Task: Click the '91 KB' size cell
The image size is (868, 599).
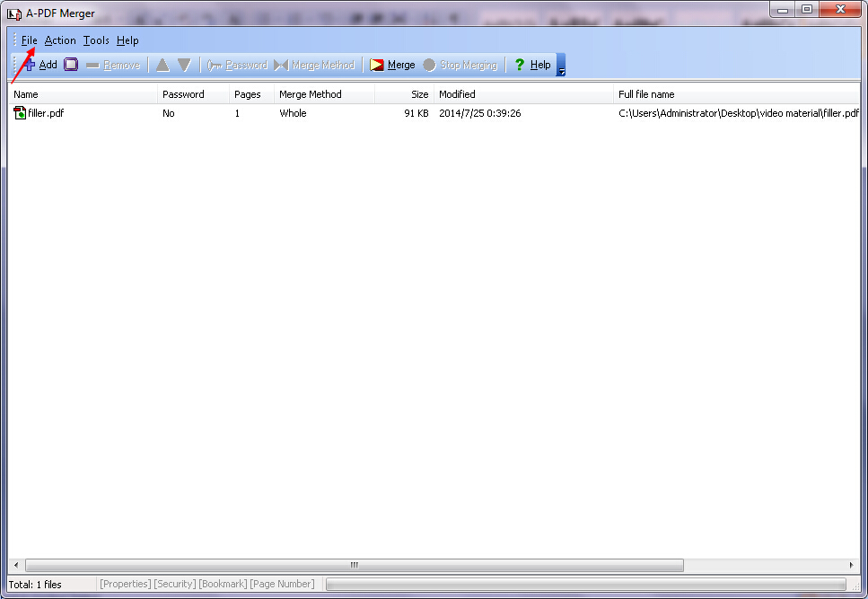Action: coord(416,113)
